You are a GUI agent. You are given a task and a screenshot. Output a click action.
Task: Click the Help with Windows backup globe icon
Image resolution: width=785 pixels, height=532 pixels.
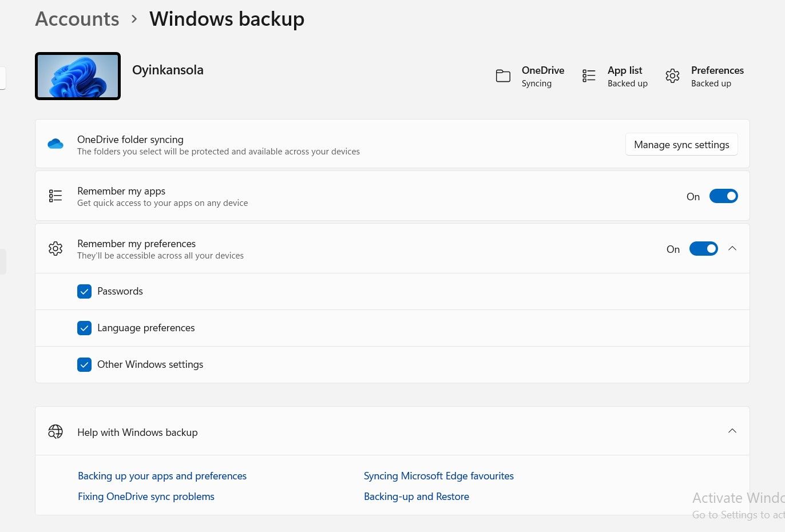[x=55, y=432]
